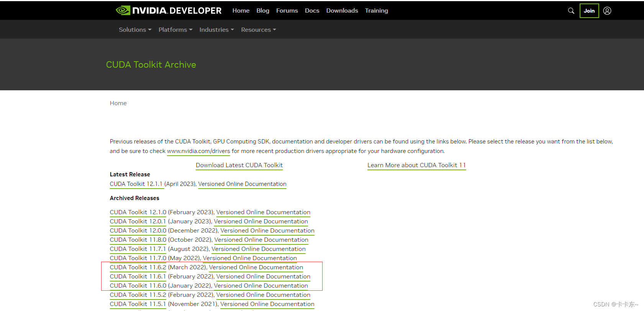Open documentation link for CUDA 11.6.2
Viewport: 644px width, 311px height.
256,267
